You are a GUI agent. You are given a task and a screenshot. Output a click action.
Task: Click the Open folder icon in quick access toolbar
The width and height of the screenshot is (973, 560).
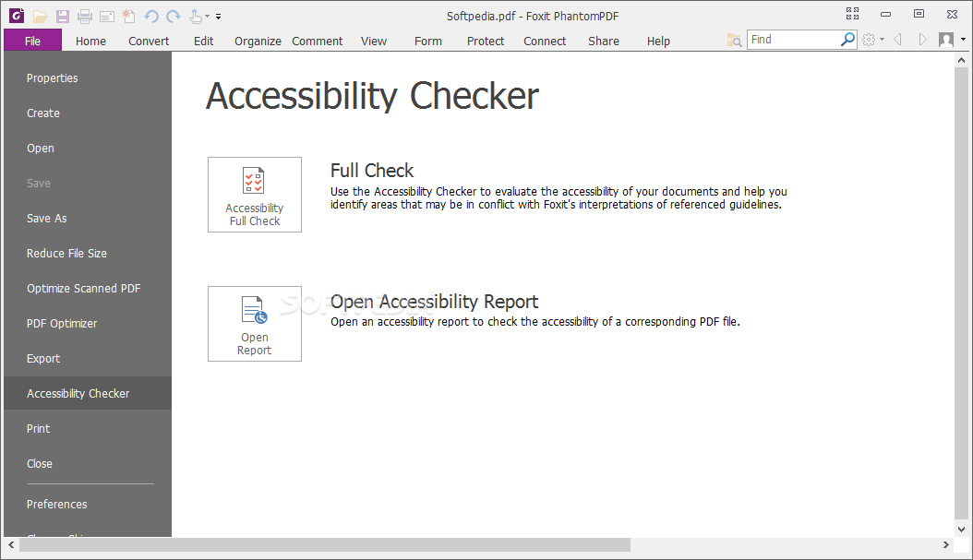click(41, 16)
